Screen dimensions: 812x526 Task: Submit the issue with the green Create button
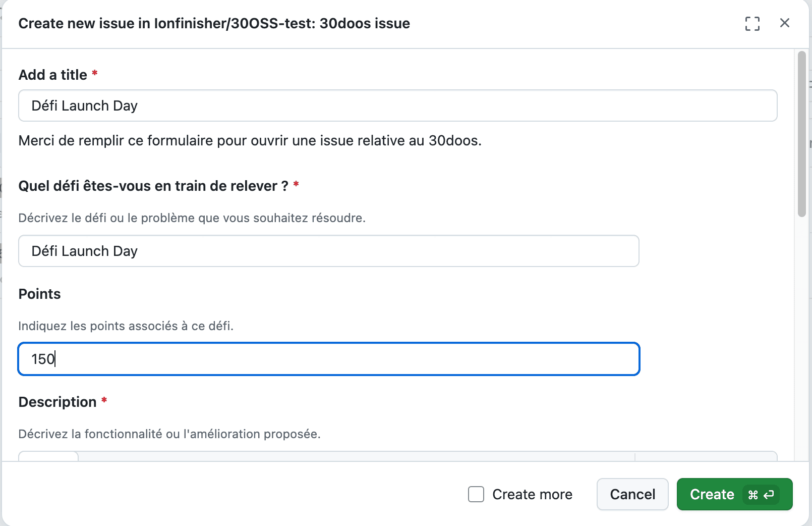click(712, 495)
